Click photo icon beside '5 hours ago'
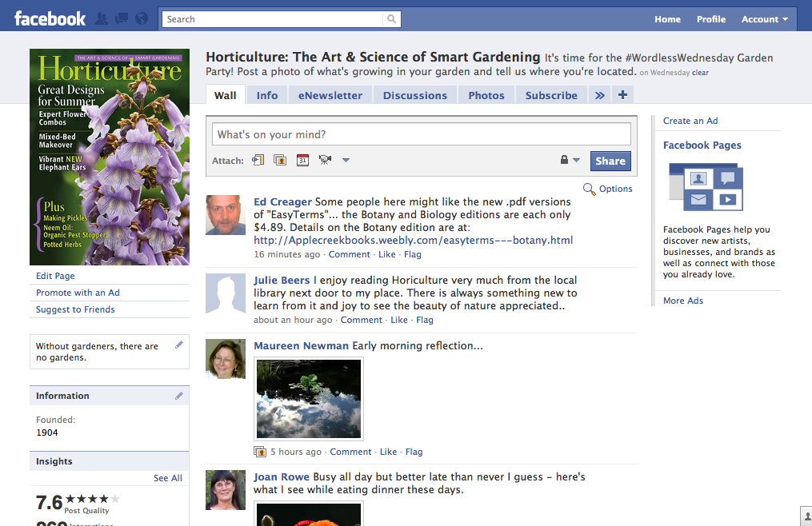 [260, 452]
